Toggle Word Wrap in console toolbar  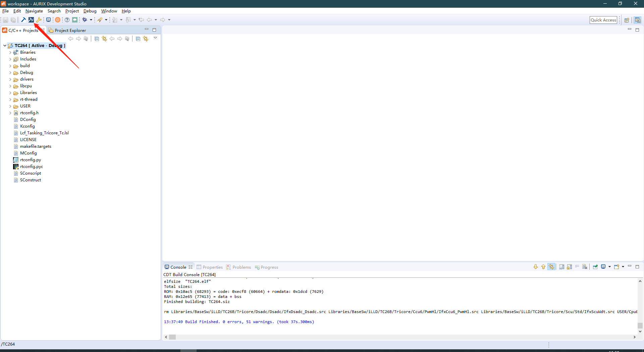pyautogui.click(x=577, y=267)
